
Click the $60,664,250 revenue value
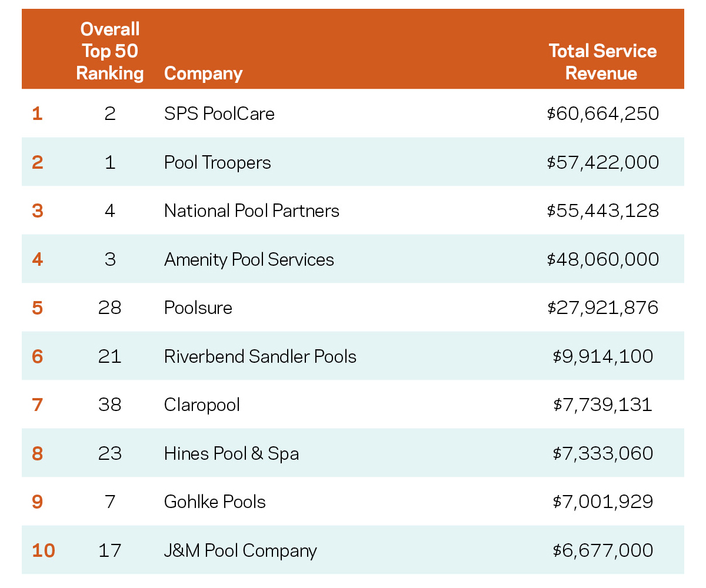(x=602, y=113)
